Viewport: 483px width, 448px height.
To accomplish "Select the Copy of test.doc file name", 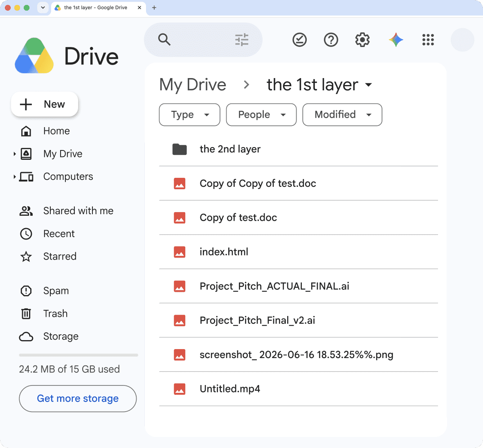I will click(x=238, y=218).
